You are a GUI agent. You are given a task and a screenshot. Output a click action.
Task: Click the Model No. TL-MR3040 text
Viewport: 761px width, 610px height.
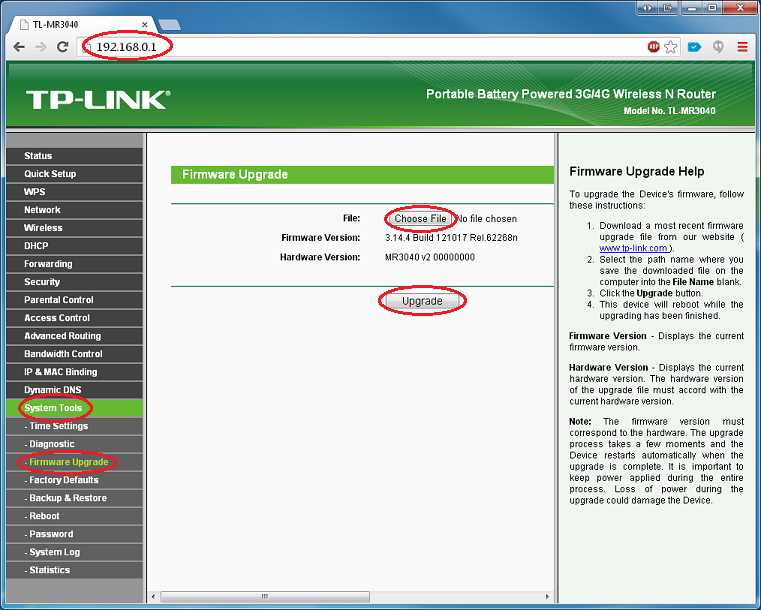click(669, 111)
